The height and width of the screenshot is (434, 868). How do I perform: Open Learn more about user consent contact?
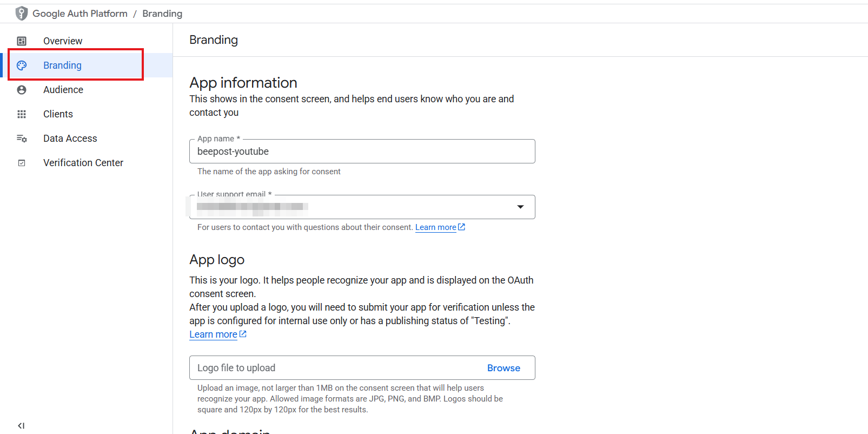tap(436, 227)
